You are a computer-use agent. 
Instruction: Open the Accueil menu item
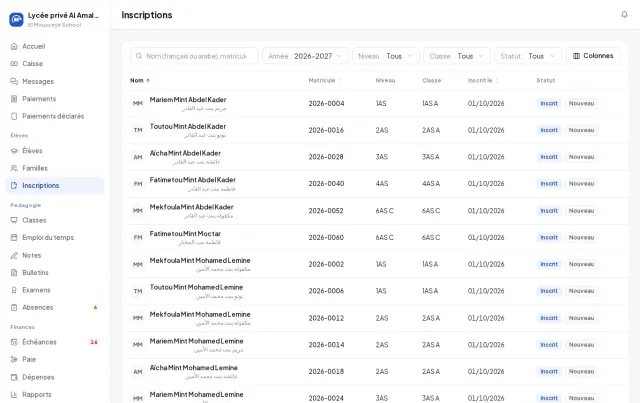55,46
